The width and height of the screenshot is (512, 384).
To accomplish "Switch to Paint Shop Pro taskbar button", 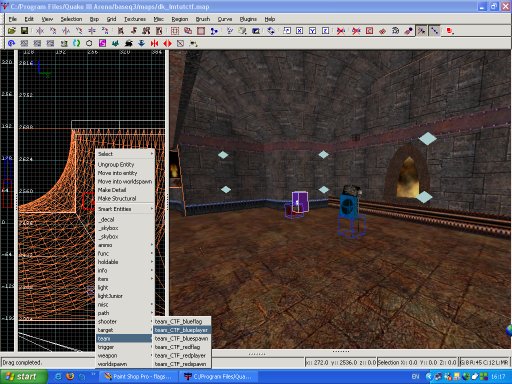I will coord(139,377).
